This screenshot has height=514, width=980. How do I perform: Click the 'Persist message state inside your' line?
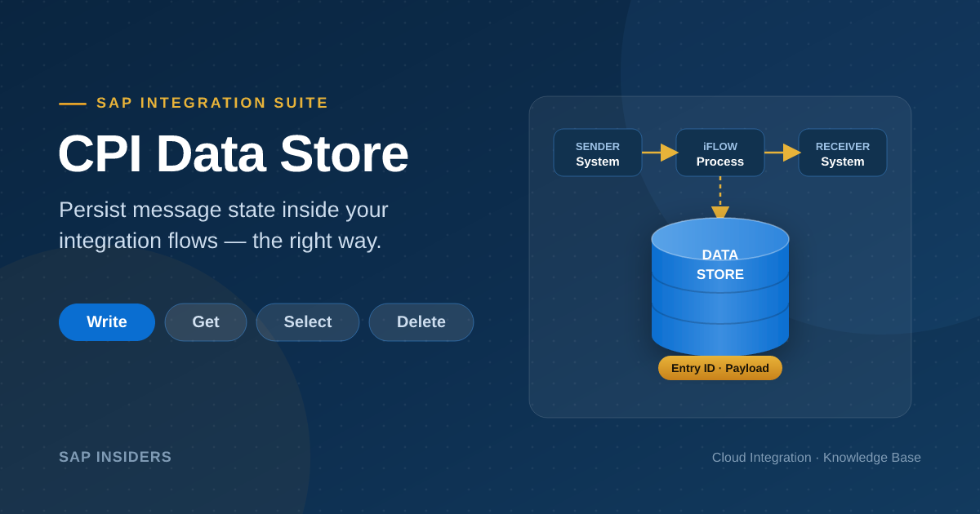click(224, 210)
